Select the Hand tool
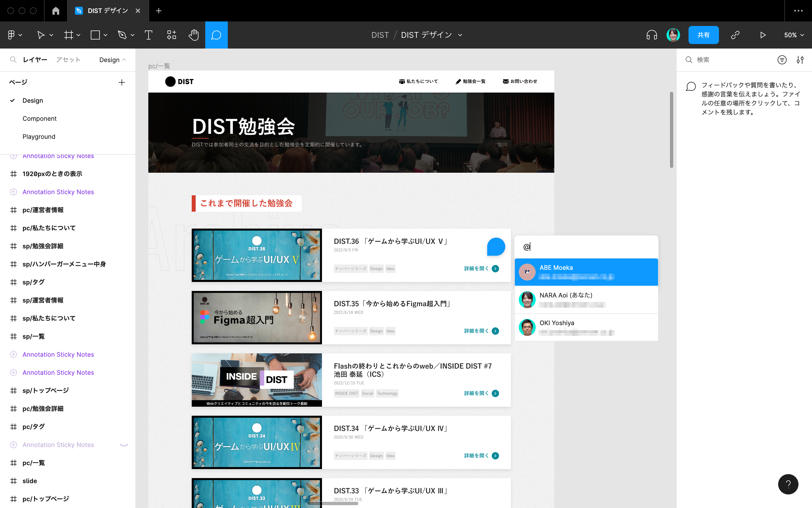 [x=194, y=35]
